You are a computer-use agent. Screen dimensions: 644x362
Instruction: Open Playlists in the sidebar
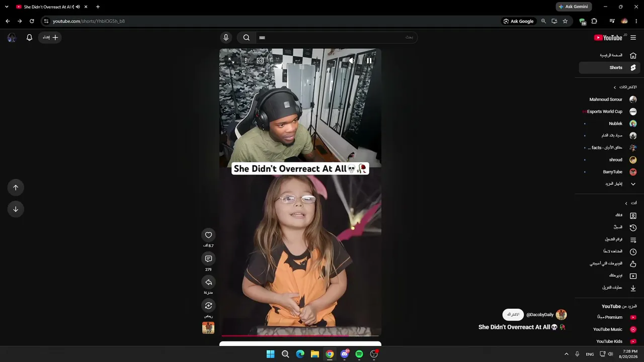pyautogui.click(x=609, y=239)
